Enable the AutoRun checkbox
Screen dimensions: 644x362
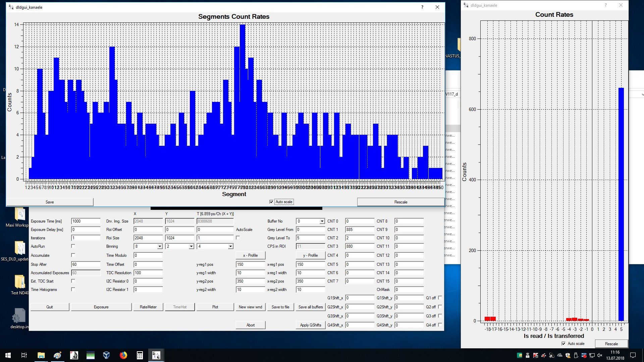73,246
